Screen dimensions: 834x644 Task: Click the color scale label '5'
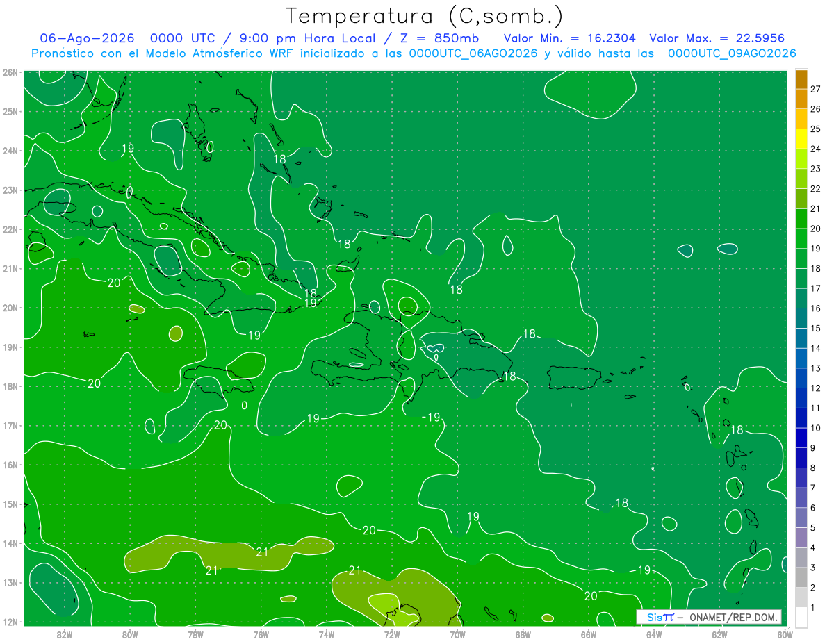(813, 529)
